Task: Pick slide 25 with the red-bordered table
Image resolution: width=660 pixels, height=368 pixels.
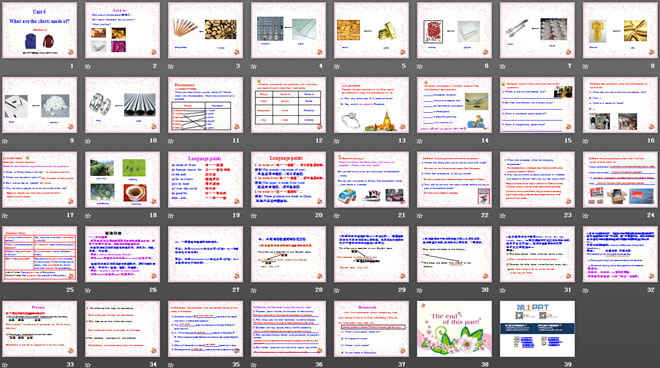Action: click(x=40, y=254)
